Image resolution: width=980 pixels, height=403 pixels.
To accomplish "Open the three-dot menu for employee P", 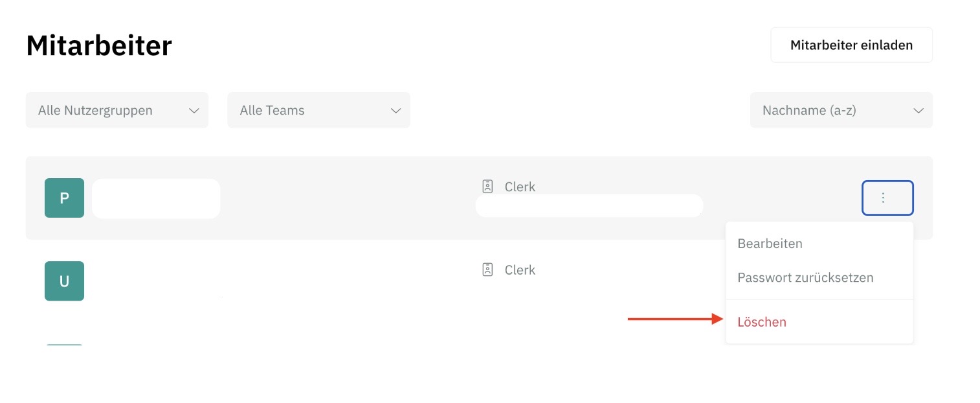I will tap(887, 198).
